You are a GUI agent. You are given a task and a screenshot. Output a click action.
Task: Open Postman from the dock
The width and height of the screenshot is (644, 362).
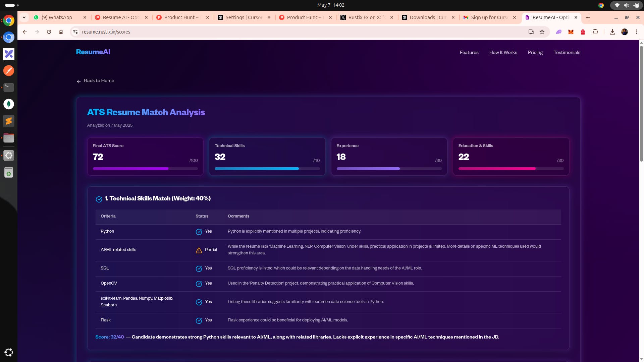(9, 71)
